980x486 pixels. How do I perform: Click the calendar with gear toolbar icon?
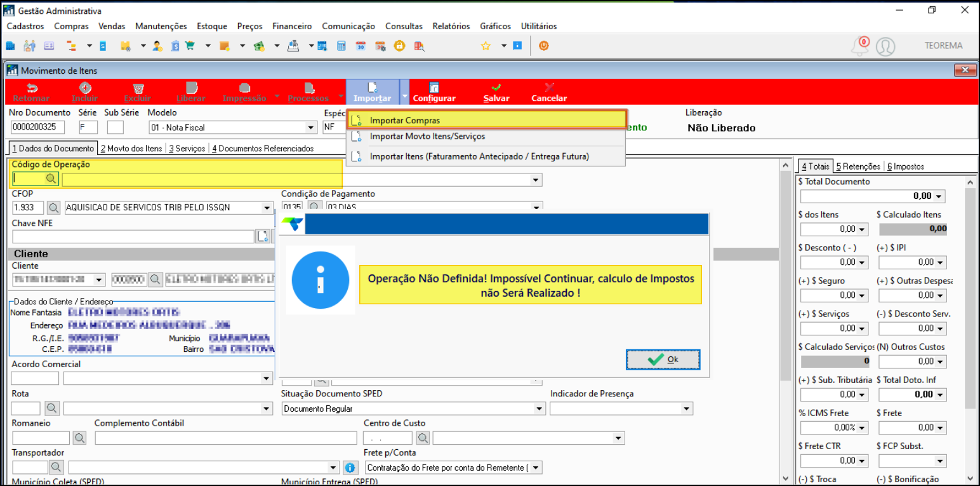[380, 46]
